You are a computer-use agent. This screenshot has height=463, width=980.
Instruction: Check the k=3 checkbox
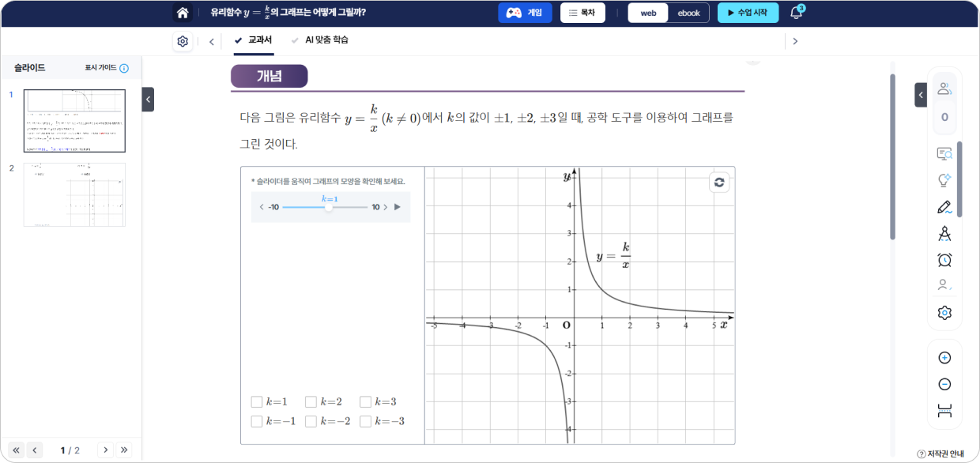pos(365,401)
